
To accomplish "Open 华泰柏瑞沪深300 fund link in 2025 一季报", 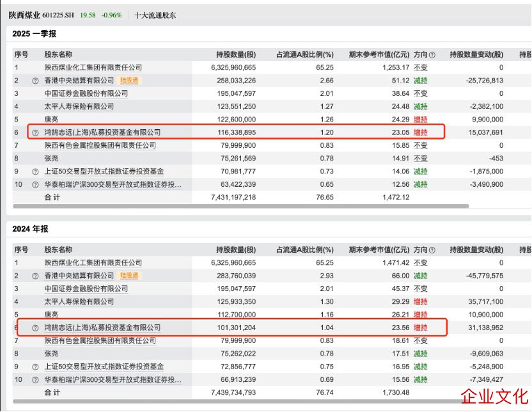I will click(x=113, y=184).
